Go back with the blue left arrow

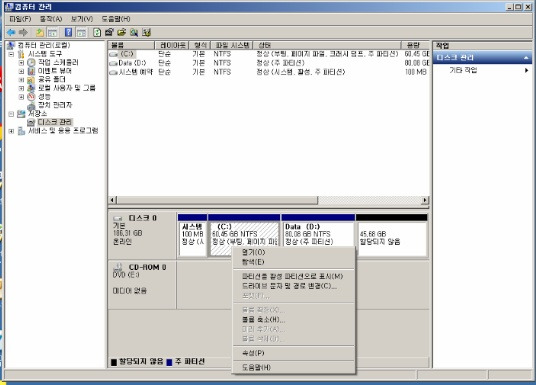11,32
